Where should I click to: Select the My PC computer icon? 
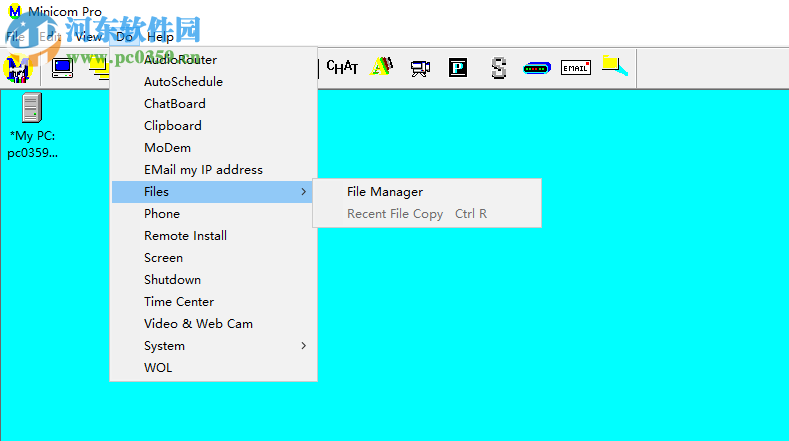pyautogui.click(x=32, y=108)
